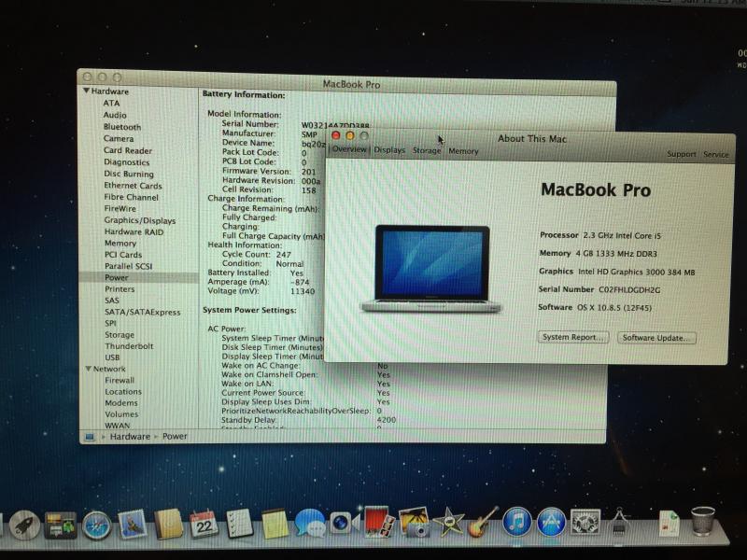Select Parallel SCSI in the sidebar
This screenshot has width=747, height=560.
point(129,266)
